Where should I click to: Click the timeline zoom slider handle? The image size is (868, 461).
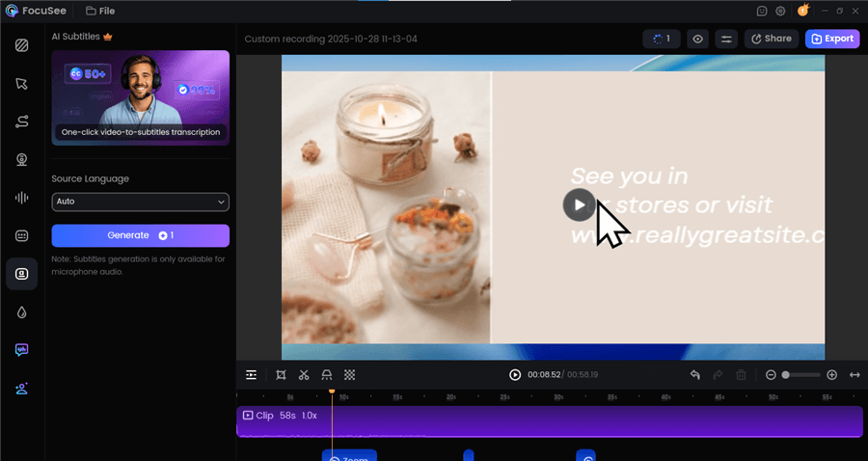tap(785, 374)
